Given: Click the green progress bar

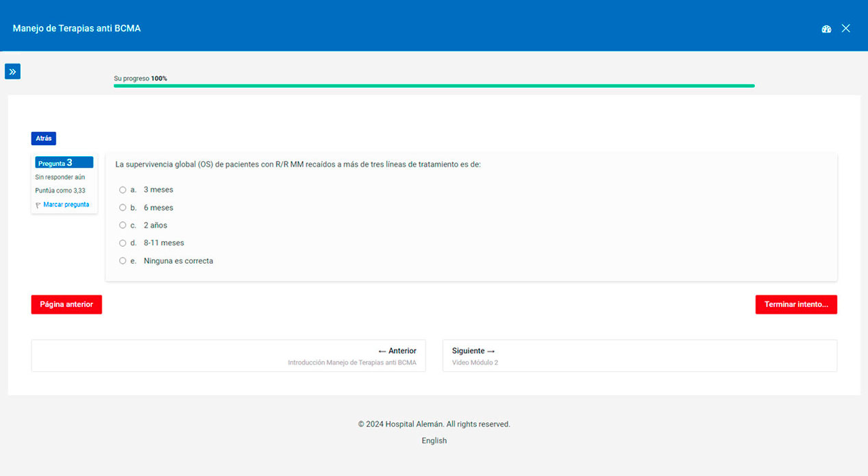Looking at the screenshot, I should [x=434, y=86].
